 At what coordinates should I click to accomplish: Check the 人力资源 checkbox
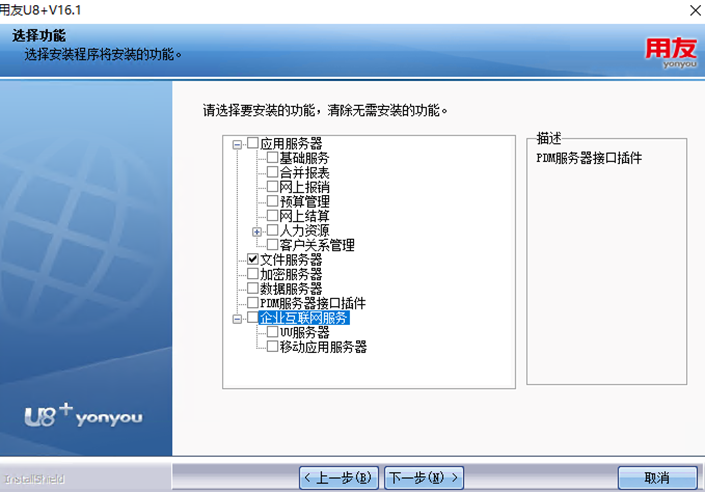pos(272,230)
